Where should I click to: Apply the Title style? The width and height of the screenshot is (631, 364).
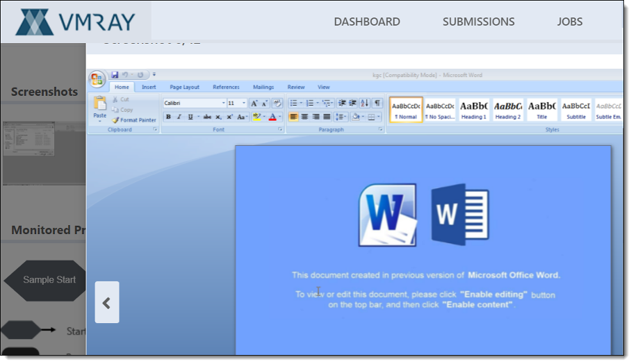pyautogui.click(x=542, y=110)
